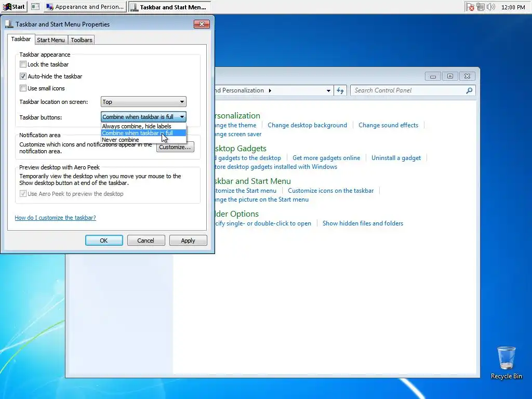Close the Taskbar and Start Menu Properties dialog

pos(202,24)
